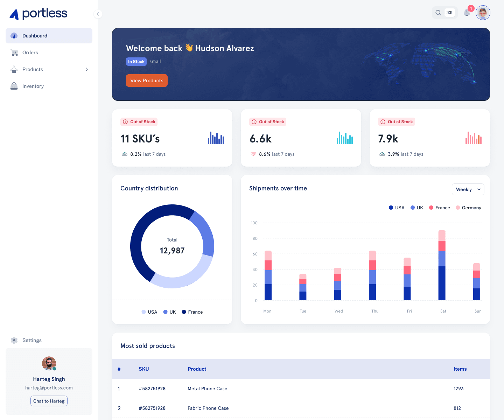Click Out of Stock badge on 7.9k card
The width and height of the screenshot is (504, 420).
tap(397, 122)
